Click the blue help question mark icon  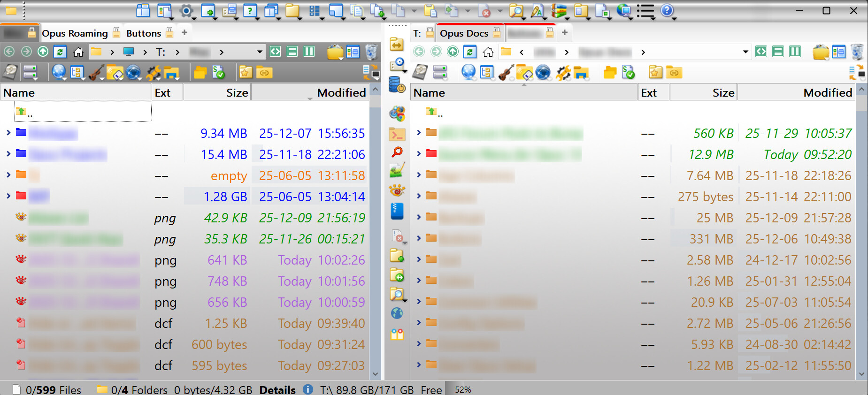pyautogui.click(x=667, y=10)
